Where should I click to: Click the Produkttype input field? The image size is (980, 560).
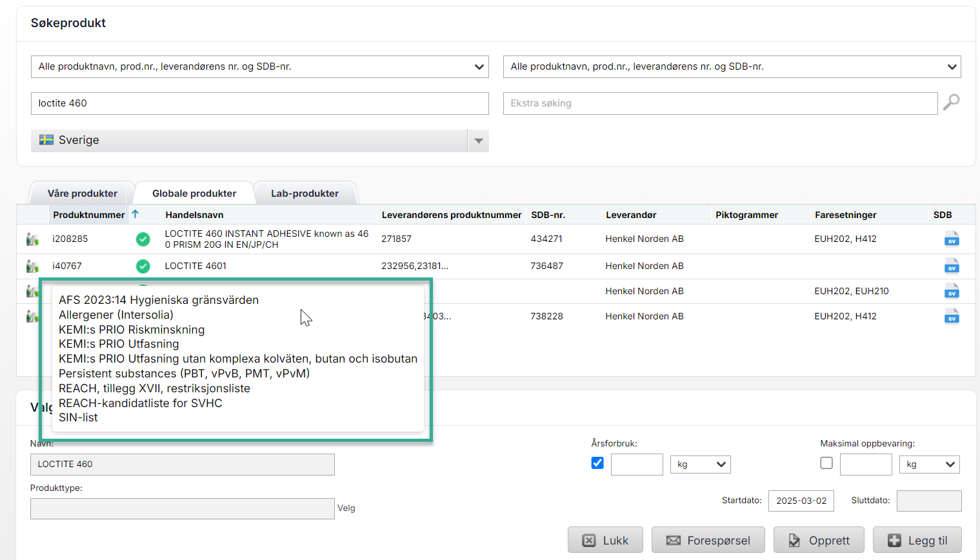point(183,508)
